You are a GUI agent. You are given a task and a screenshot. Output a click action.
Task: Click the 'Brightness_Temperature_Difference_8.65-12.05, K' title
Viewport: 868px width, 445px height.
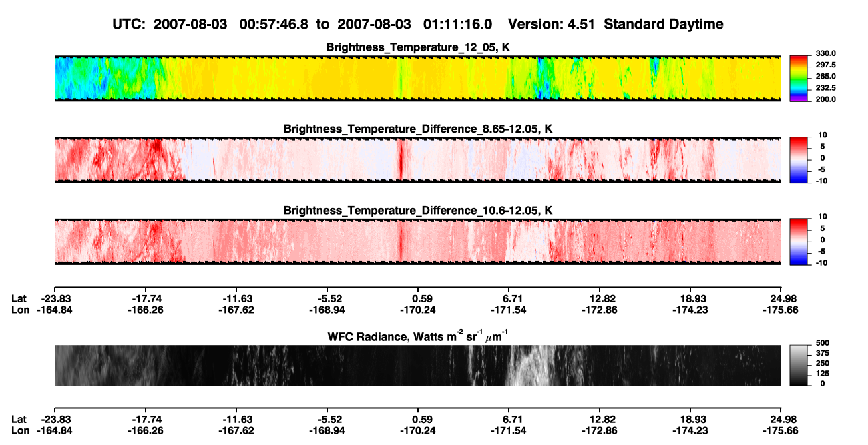(418, 129)
